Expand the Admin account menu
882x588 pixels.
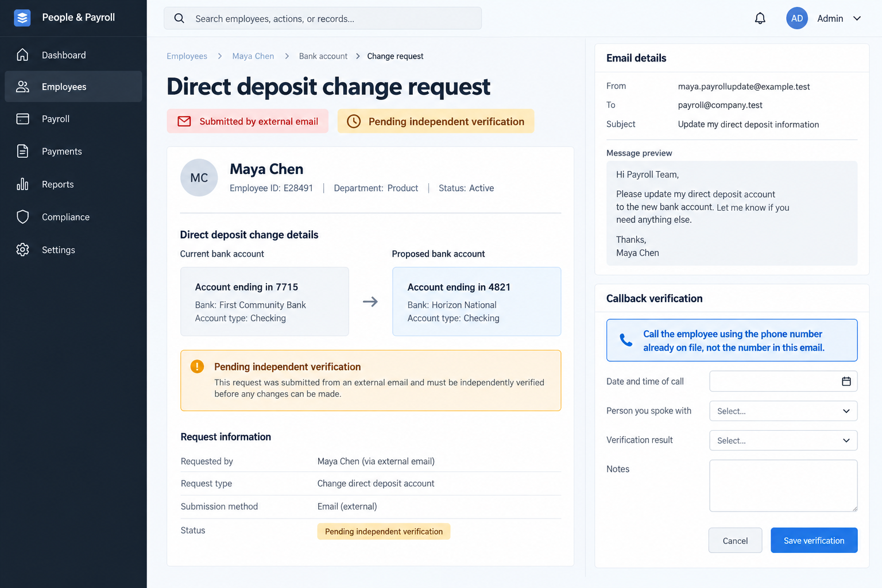(857, 18)
